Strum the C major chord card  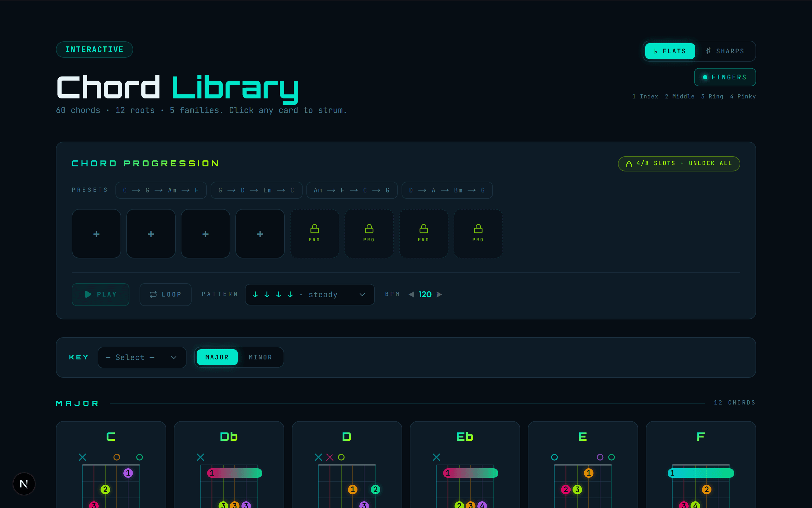tap(111, 465)
